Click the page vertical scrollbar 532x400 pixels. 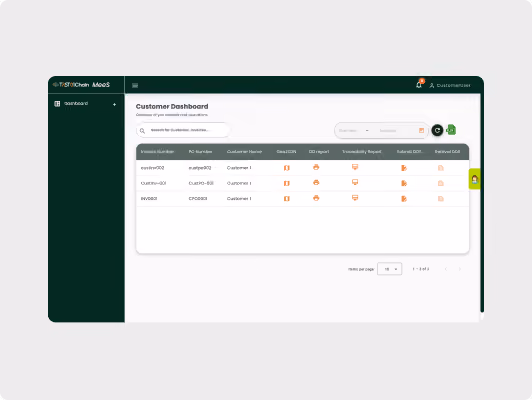tap(482, 204)
